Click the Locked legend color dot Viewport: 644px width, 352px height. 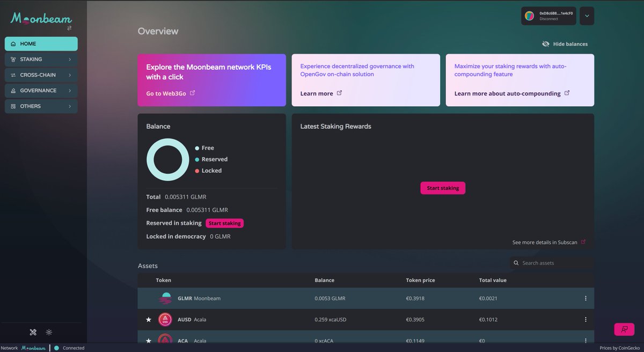[x=197, y=171]
